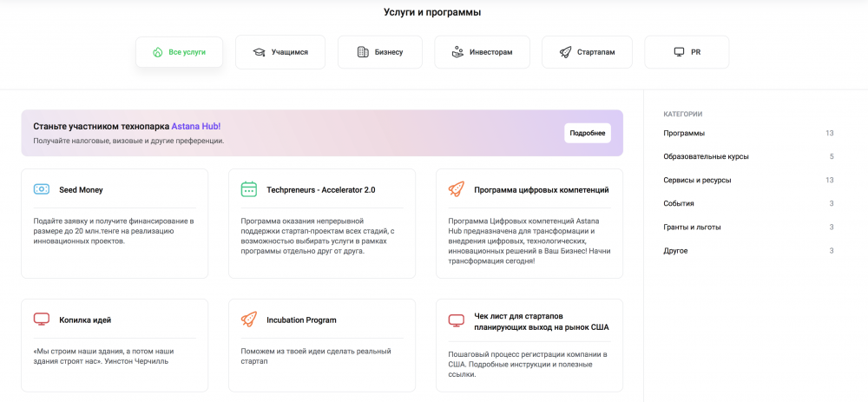Select the Другое category

(675, 251)
